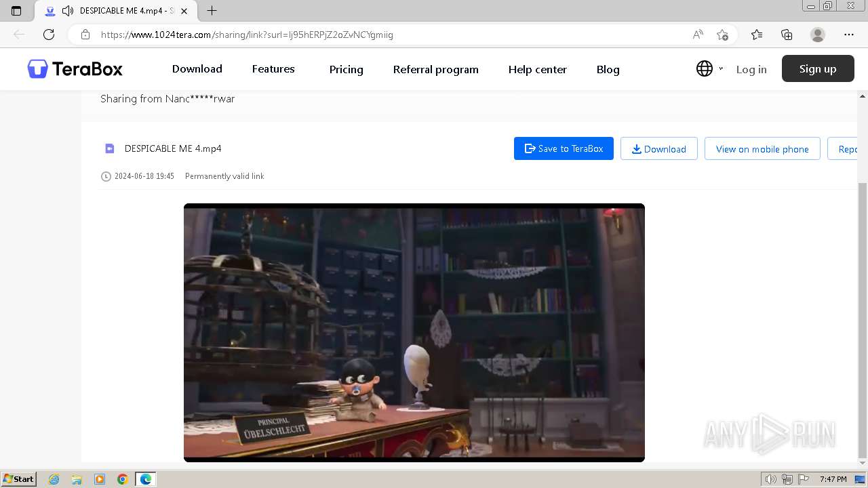Click the clock icon beside the date
Viewport: 868px width, 488px height.
click(x=106, y=176)
